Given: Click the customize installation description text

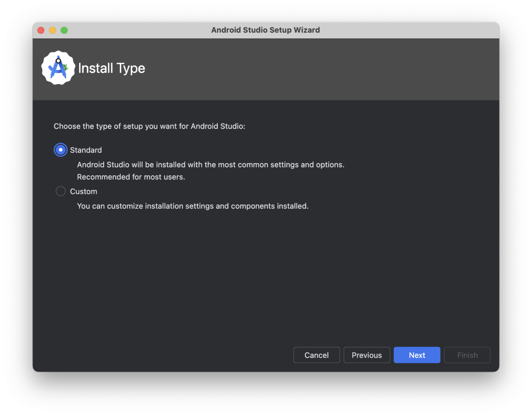Looking at the screenshot, I should point(193,206).
